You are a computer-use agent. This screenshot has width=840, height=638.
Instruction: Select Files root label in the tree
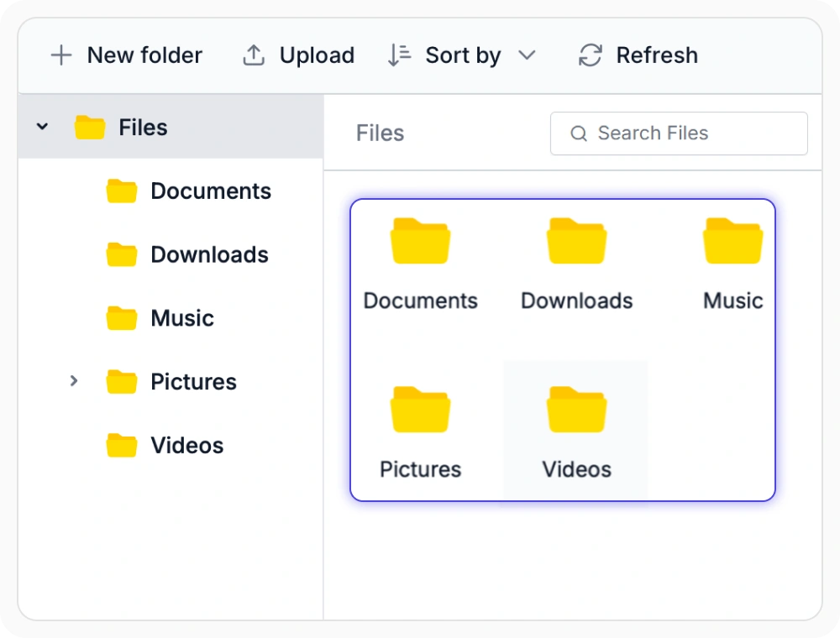[x=143, y=128]
